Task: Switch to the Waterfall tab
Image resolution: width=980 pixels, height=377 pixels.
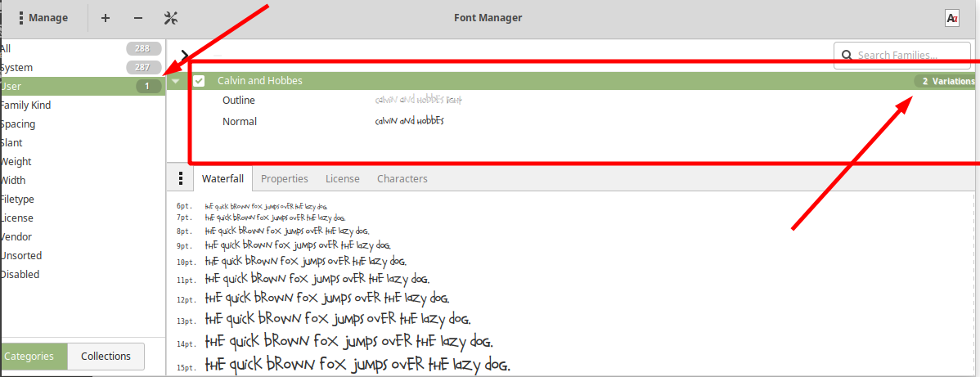Action: pos(223,179)
